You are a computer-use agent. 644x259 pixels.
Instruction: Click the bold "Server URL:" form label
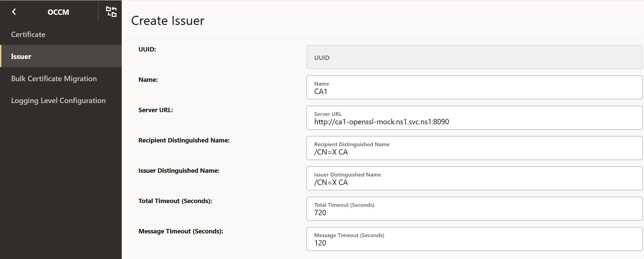155,110
